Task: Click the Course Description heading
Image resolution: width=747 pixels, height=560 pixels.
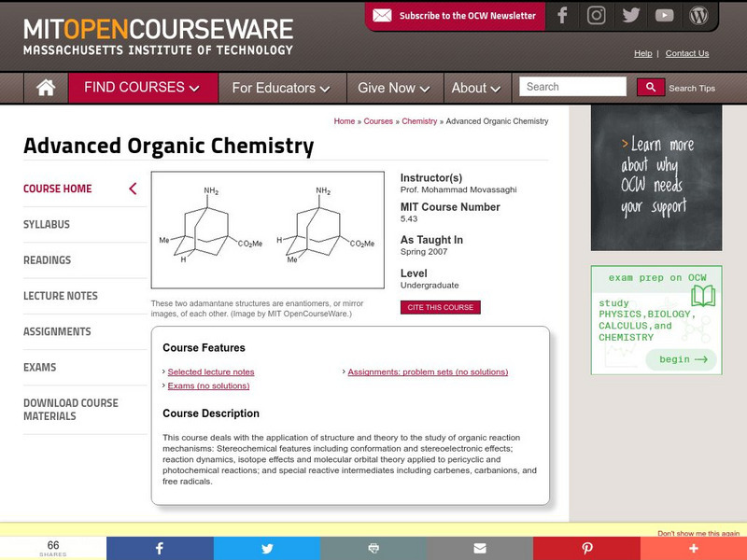Action: coord(211,413)
